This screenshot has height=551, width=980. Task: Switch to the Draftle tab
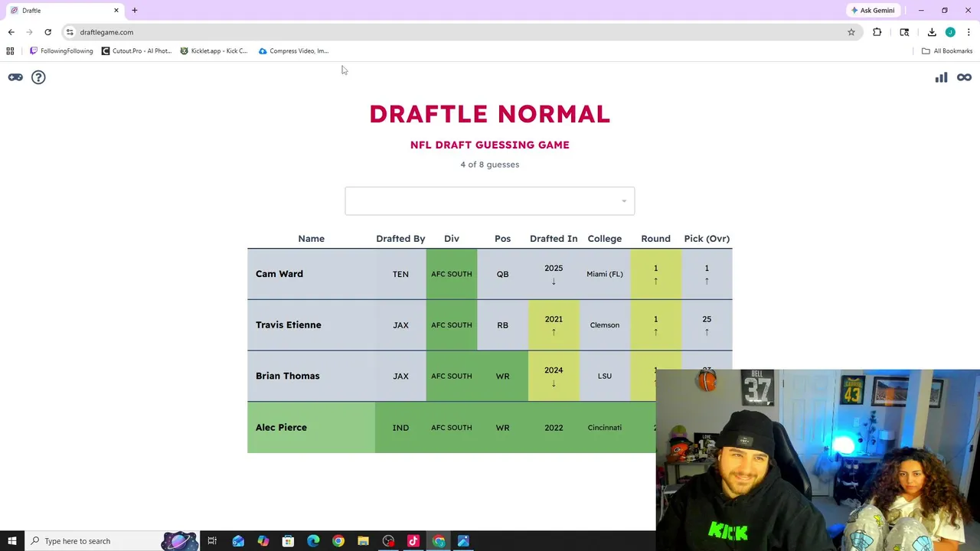[64, 10]
